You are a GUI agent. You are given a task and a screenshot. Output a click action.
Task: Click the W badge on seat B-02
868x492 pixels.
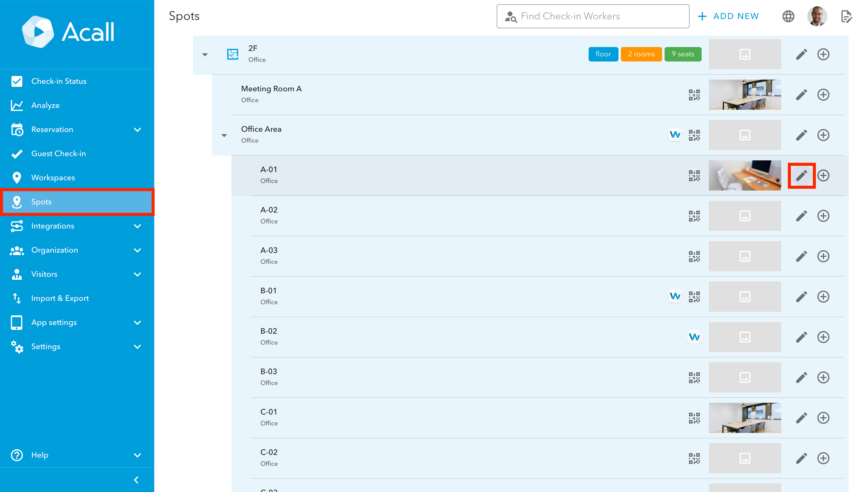tap(694, 337)
